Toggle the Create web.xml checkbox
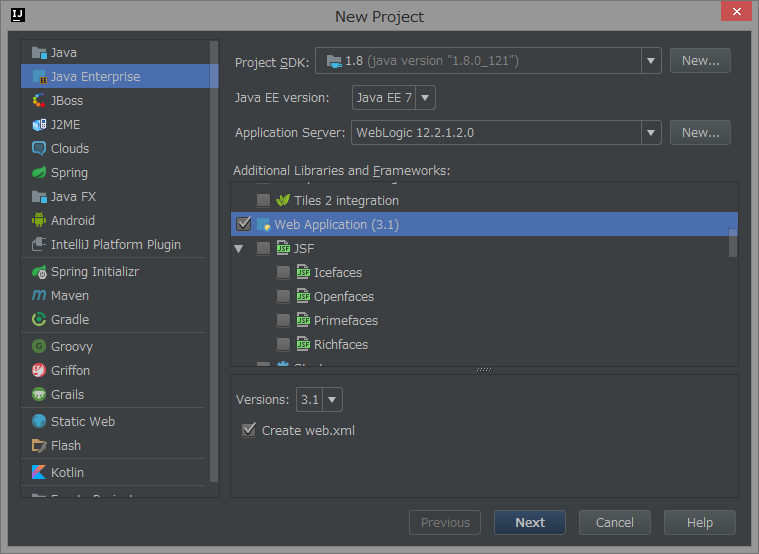 tap(249, 430)
